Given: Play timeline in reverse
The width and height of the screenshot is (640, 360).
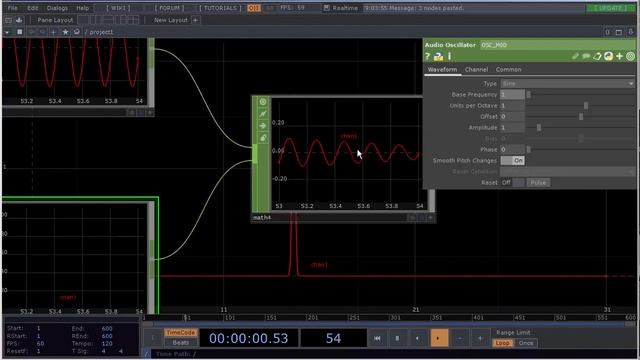Looking at the screenshot, I should 417,338.
